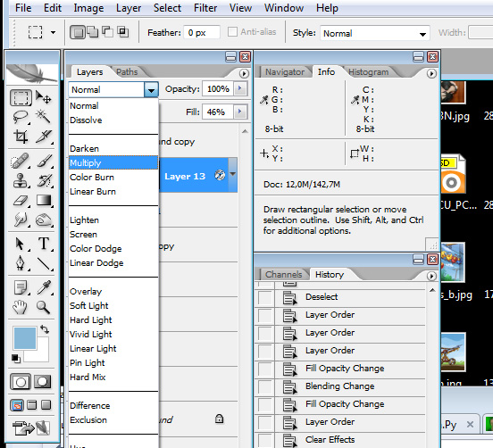The image size is (493, 448).
Task: Toggle history brush source for Deselect state
Action: coord(264,297)
